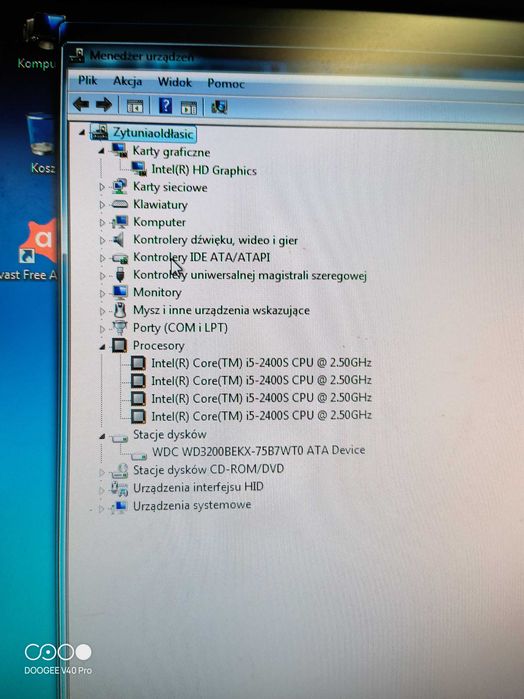Screen dimensions: 524x699
Task: Click the Stacje dysków drive icon
Action: click(x=119, y=439)
